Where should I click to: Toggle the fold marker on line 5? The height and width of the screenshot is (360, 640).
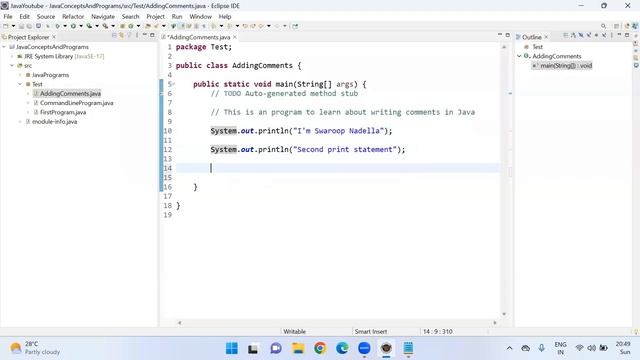[x=174, y=84]
